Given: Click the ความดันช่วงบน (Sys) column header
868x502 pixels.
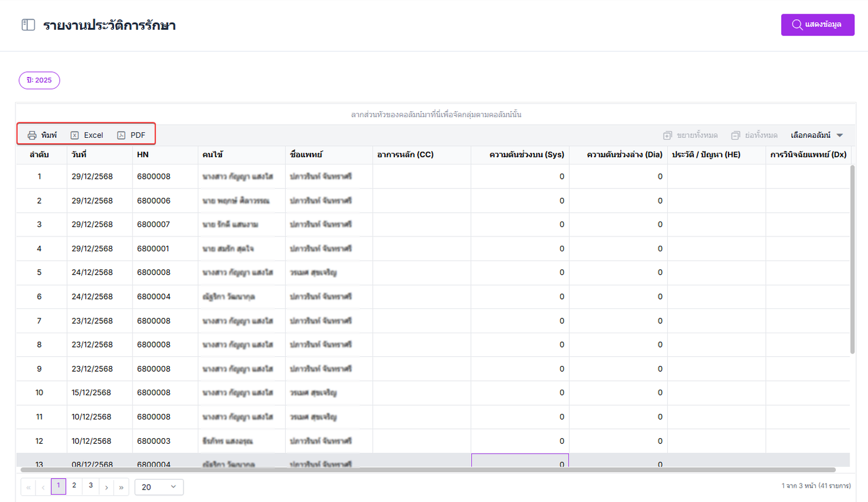Looking at the screenshot, I should tap(526, 155).
